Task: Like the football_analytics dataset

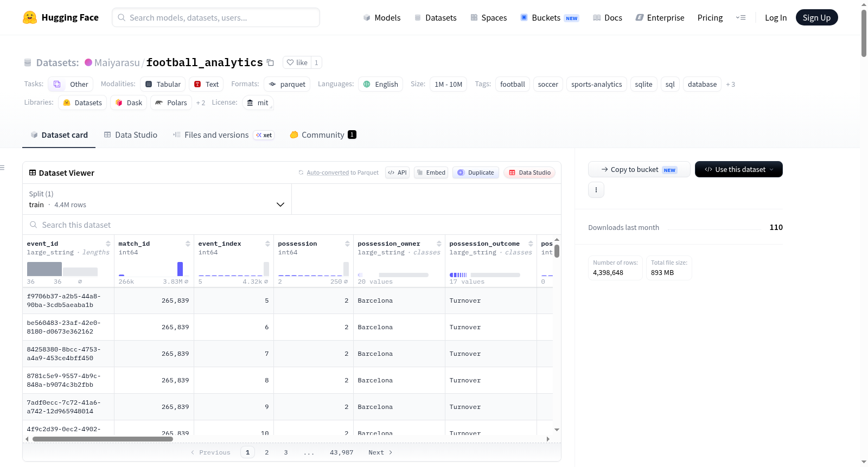Action: (297, 62)
